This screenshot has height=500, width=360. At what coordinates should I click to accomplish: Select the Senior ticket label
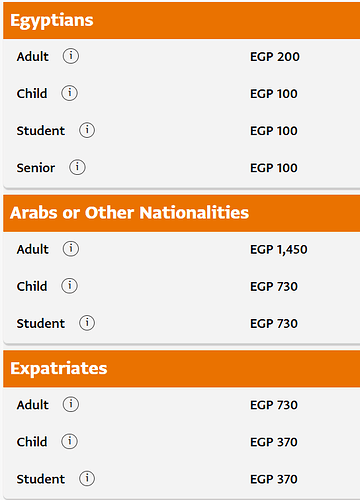pyautogui.click(x=36, y=168)
